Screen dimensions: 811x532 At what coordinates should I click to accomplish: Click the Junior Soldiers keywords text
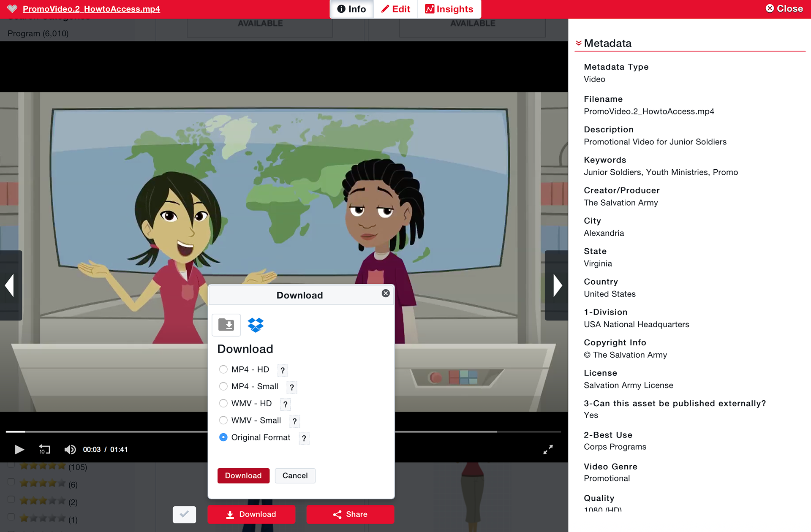point(661,172)
